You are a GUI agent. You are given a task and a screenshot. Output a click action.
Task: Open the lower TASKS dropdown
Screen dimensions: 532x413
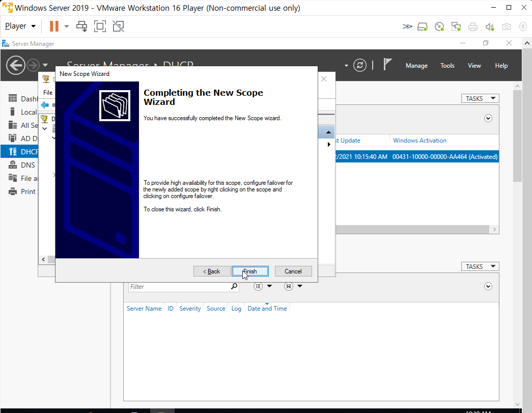click(480, 266)
